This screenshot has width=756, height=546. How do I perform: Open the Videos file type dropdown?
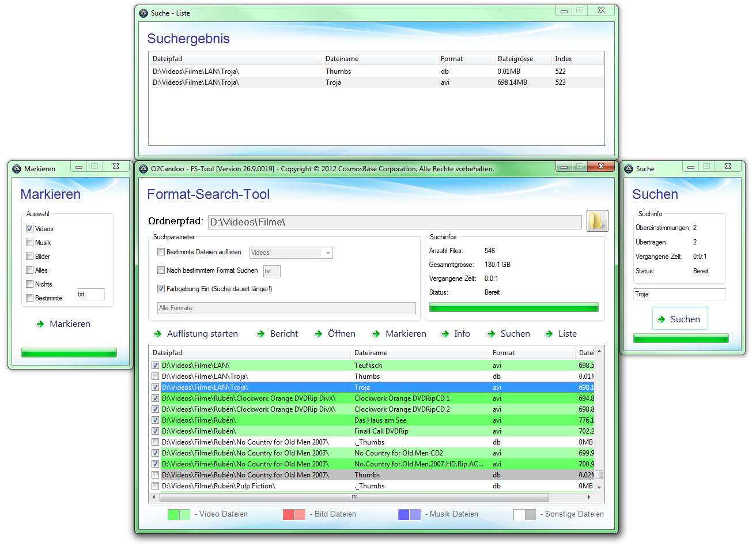tap(328, 253)
